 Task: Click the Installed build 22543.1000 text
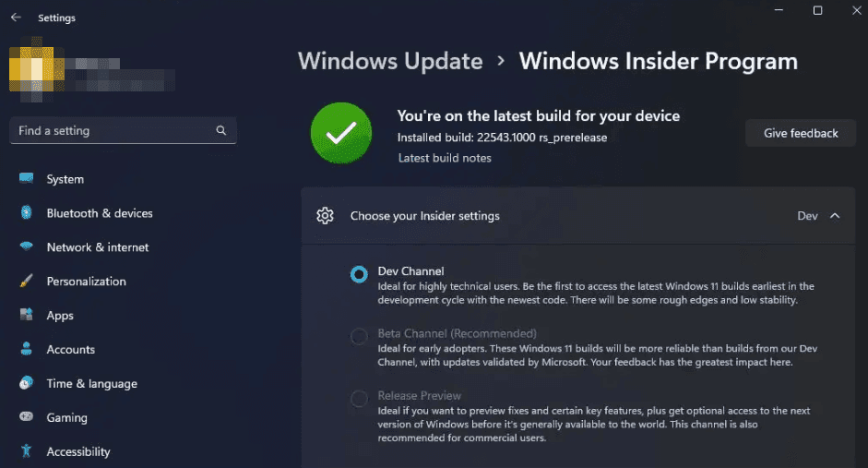click(502, 138)
